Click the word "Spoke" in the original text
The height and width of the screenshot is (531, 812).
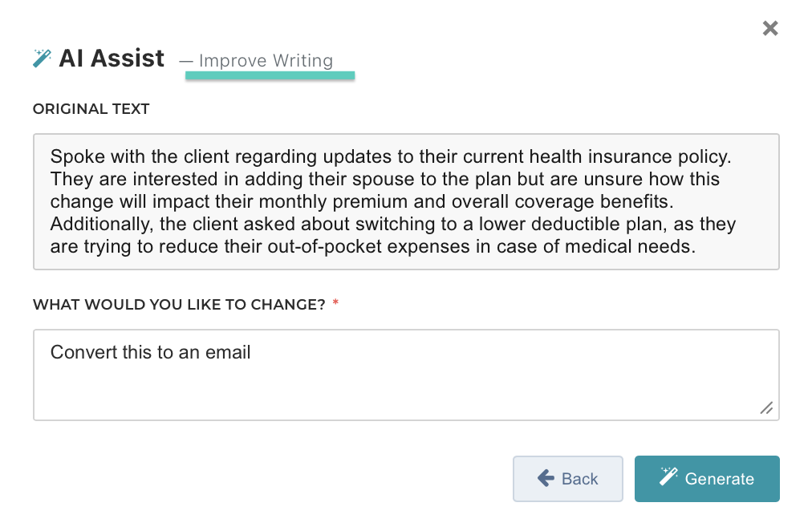tap(73, 156)
